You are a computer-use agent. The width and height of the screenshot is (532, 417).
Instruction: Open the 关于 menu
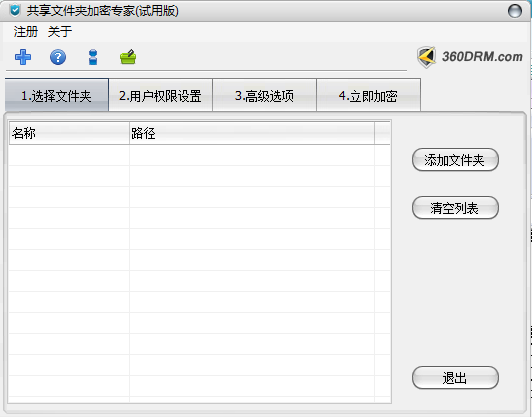[x=60, y=32]
